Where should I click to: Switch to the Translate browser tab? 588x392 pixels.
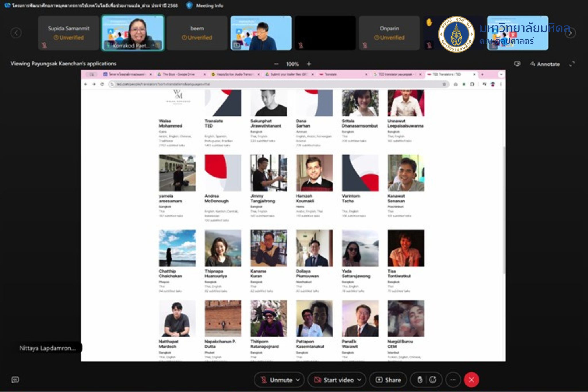[x=343, y=74]
